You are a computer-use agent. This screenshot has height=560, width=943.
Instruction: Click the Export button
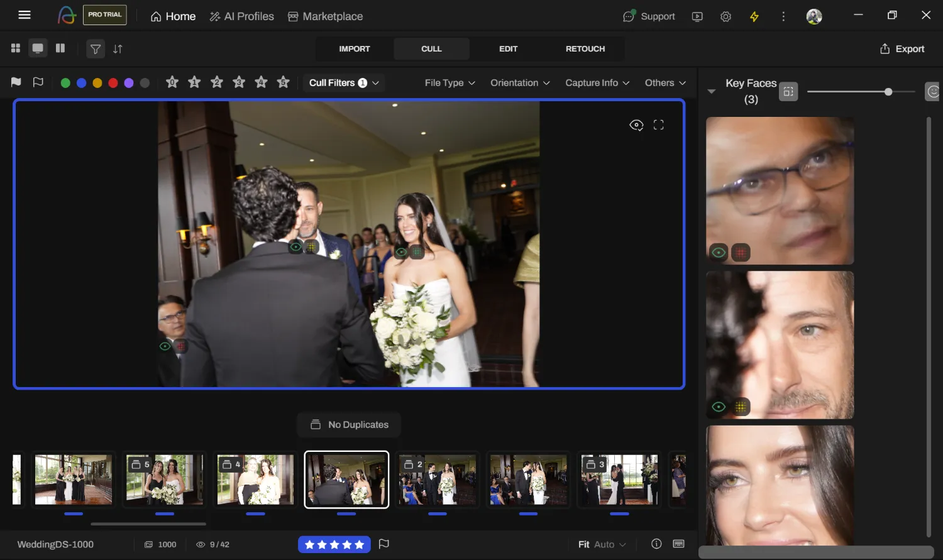pos(902,48)
